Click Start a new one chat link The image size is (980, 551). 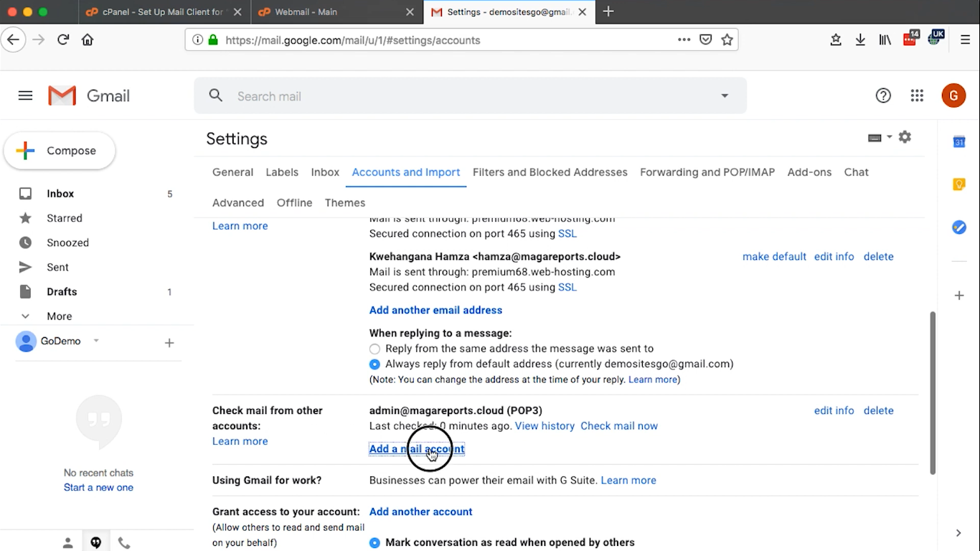click(x=98, y=488)
